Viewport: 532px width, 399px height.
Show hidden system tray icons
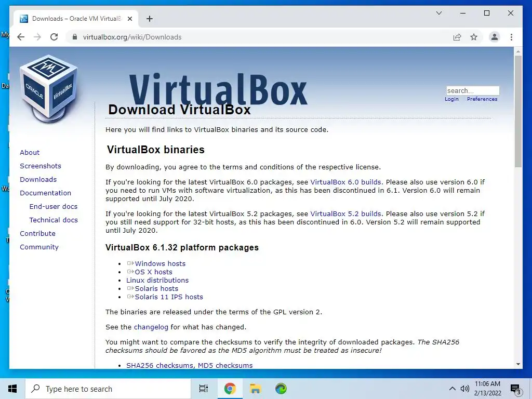click(453, 389)
